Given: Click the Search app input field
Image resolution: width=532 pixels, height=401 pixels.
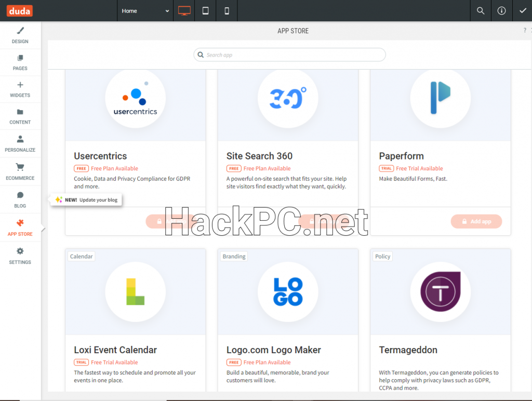Looking at the screenshot, I should click(289, 55).
